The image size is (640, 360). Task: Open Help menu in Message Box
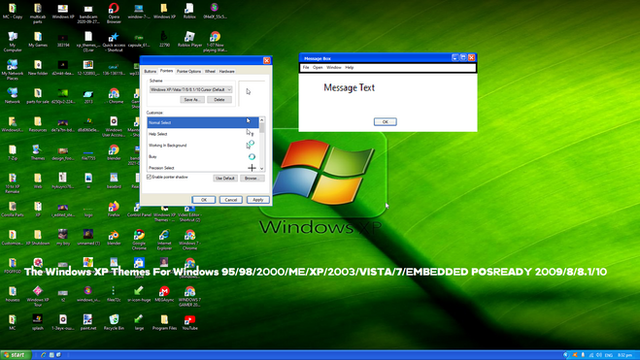tap(349, 67)
